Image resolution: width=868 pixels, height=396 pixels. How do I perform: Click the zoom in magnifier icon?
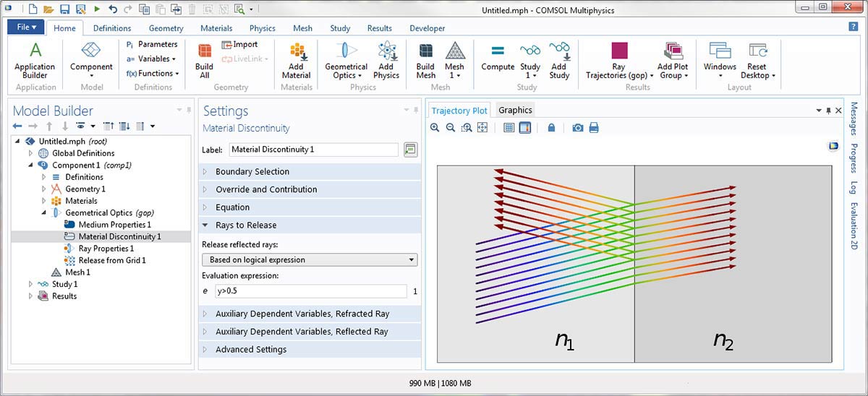pos(435,128)
